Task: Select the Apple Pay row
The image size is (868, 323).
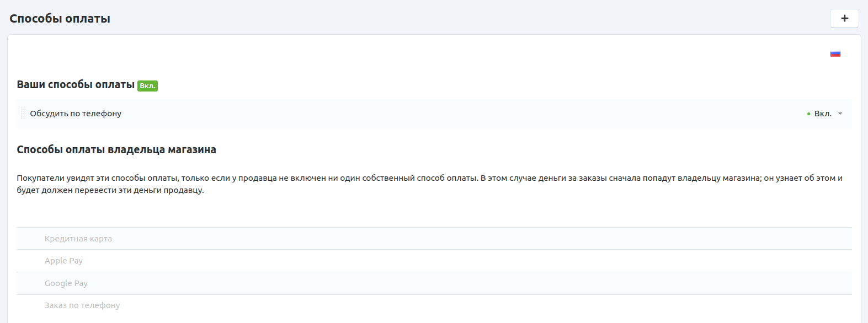Action: click(63, 261)
